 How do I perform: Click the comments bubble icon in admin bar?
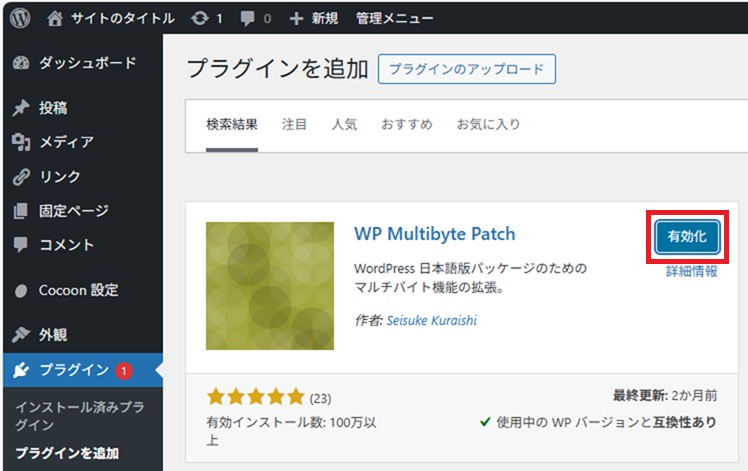pos(247,19)
